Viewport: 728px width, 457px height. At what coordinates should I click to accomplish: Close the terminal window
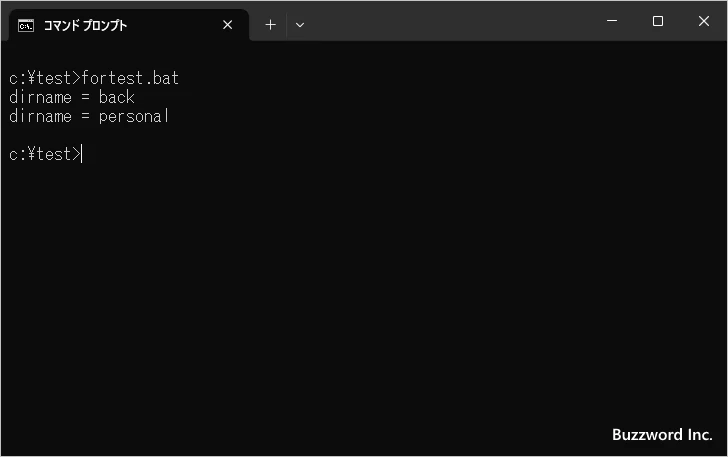pyautogui.click(x=704, y=21)
